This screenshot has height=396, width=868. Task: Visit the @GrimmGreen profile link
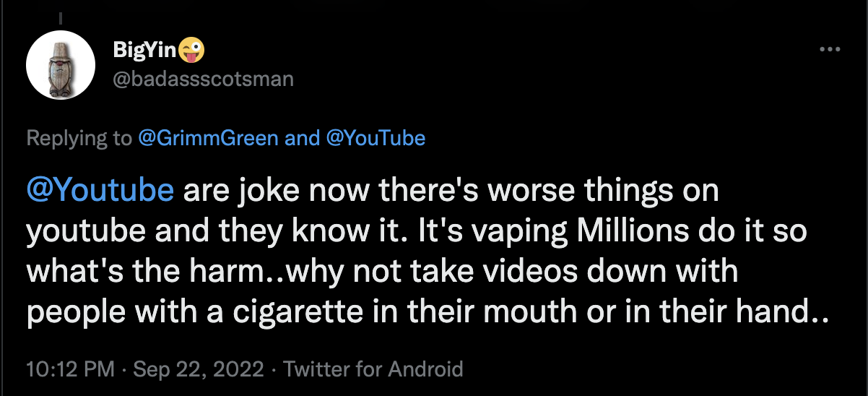click(208, 138)
